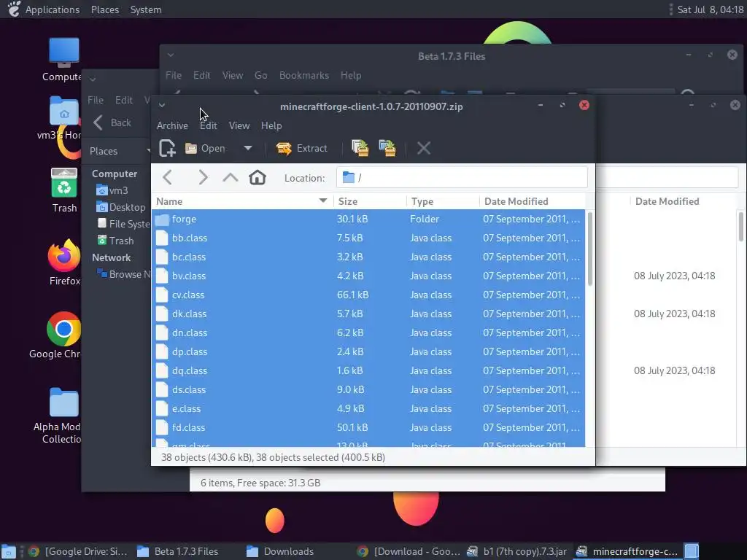Image resolution: width=747 pixels, height=560 pixels.
Task: Select dk.class file
Action: coord(368,314)
